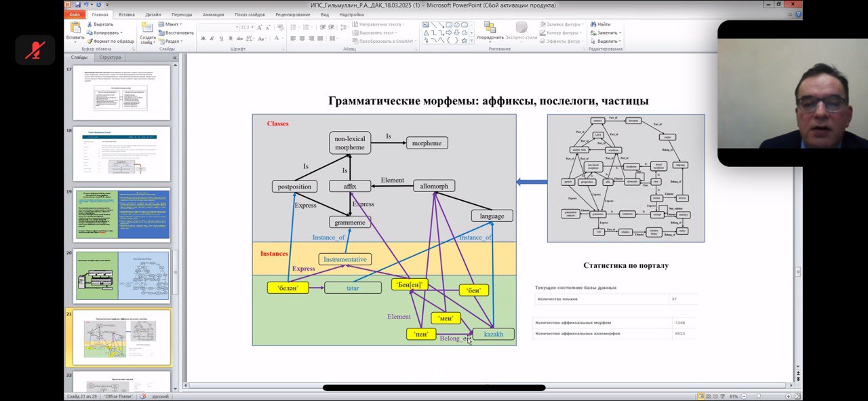
Task: Open the Select (Выделить) dropdown
Action: click(606, 41)
